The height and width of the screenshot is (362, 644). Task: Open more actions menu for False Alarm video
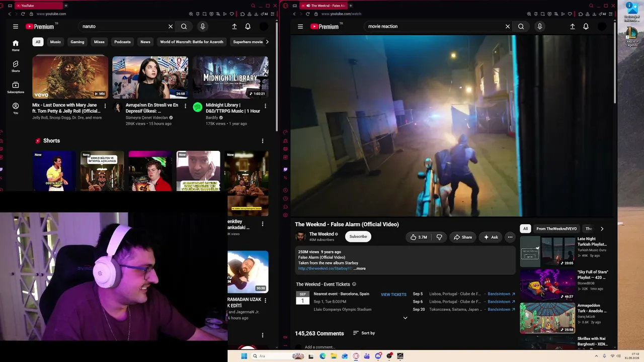point(510,237)
